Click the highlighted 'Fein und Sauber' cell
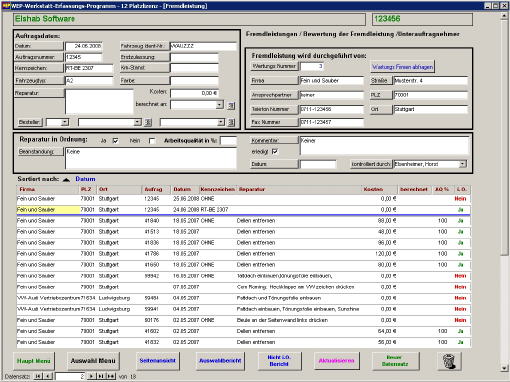Screen dimensions: 510x382 tap(48, 210)
